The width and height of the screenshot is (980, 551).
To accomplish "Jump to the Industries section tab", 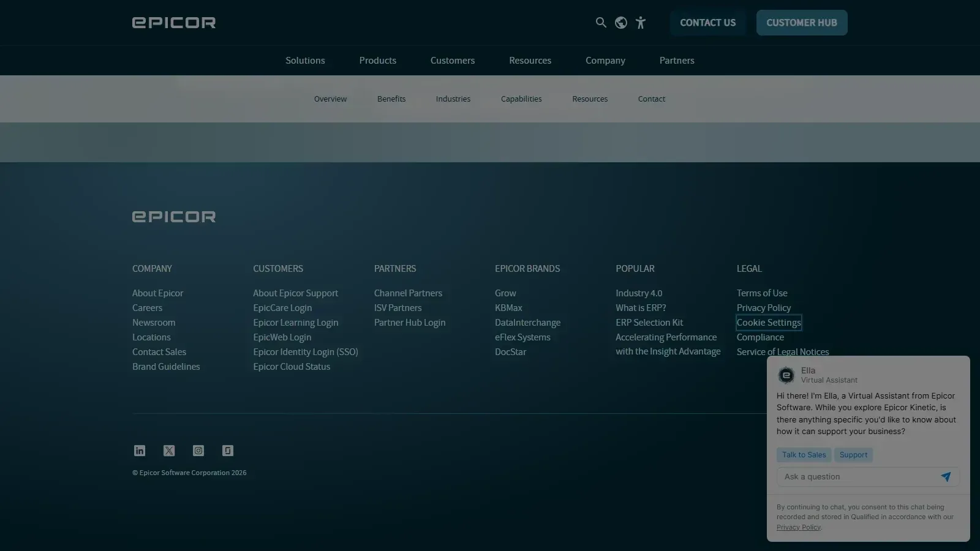I will point(453,99).
